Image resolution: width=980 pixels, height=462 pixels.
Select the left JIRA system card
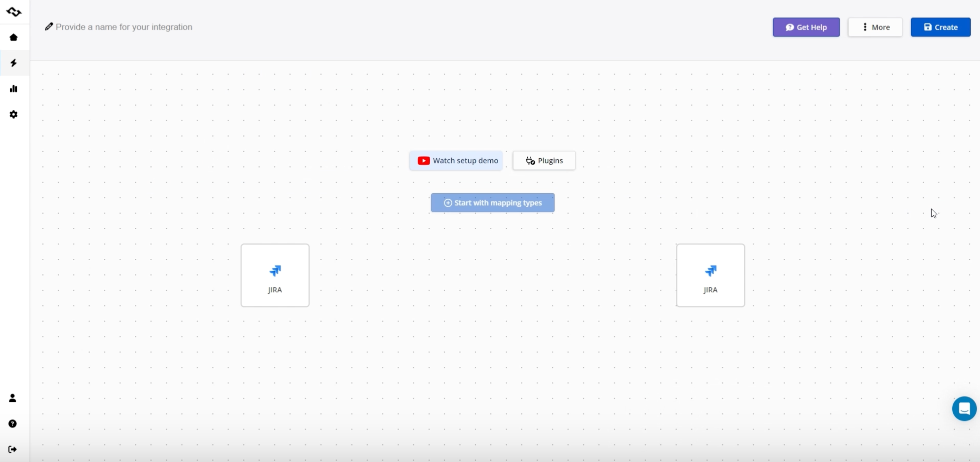point(275,275)
